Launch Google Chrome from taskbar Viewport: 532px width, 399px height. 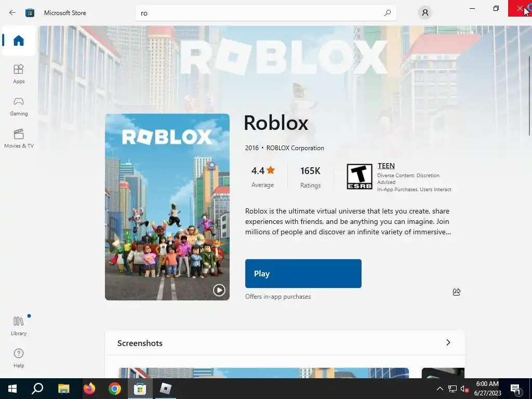tap(115, 389)
